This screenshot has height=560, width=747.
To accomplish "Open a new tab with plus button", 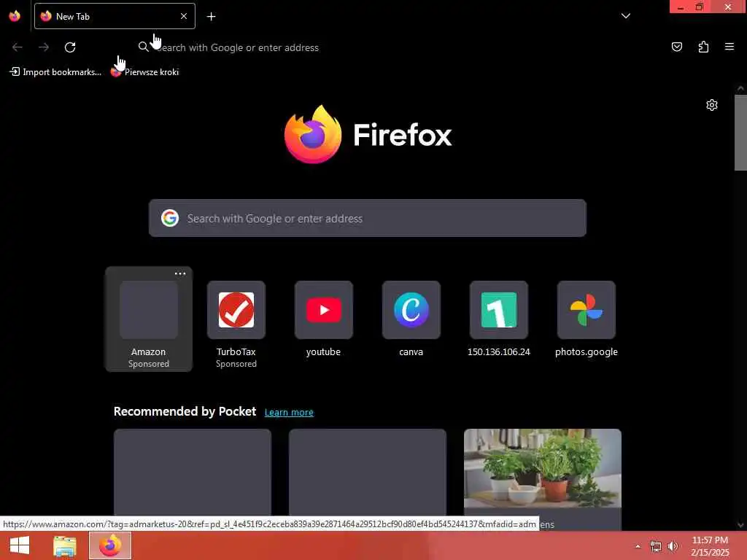I will tap(211, 17).
